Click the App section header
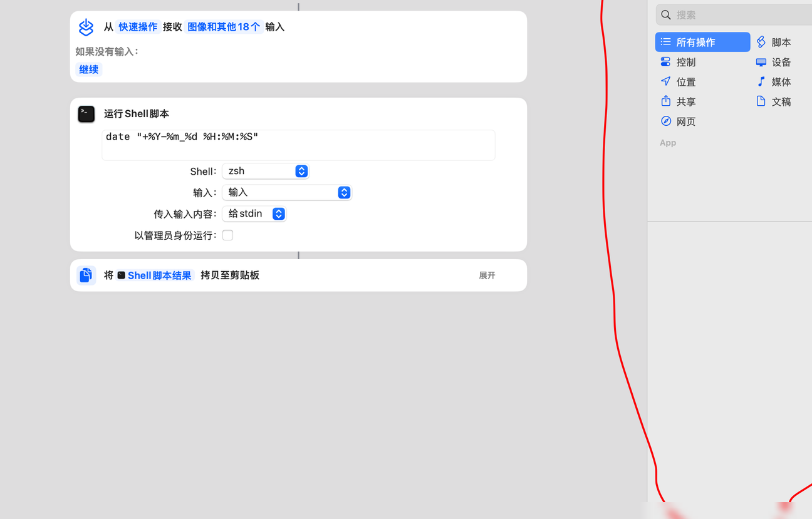The image size is (812, 519). point(668,143)
